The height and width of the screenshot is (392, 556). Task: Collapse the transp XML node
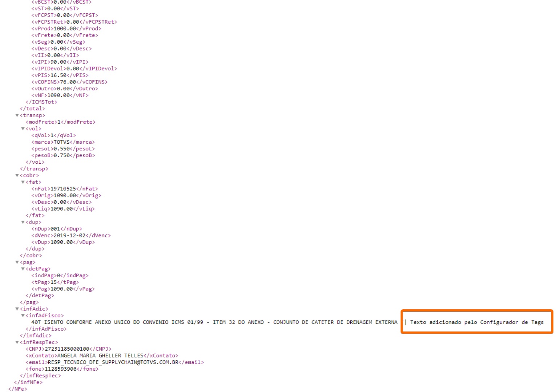[17, 115]
